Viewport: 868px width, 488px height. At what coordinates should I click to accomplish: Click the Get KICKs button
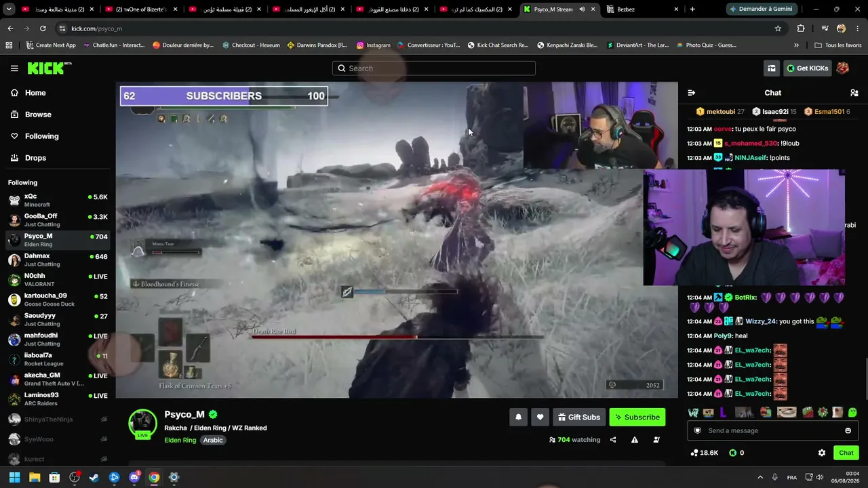coord(807,68)
